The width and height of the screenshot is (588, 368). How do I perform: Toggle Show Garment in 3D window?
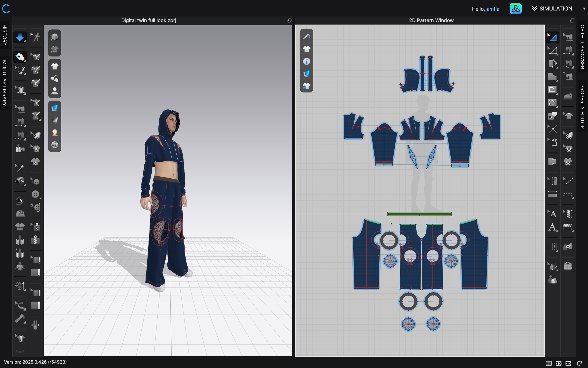[55, 66]
